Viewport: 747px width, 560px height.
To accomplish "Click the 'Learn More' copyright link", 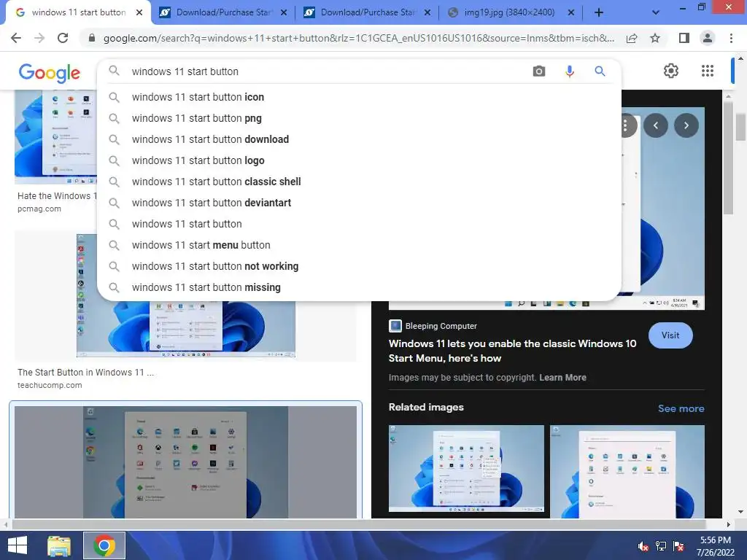I will point(562,378).
